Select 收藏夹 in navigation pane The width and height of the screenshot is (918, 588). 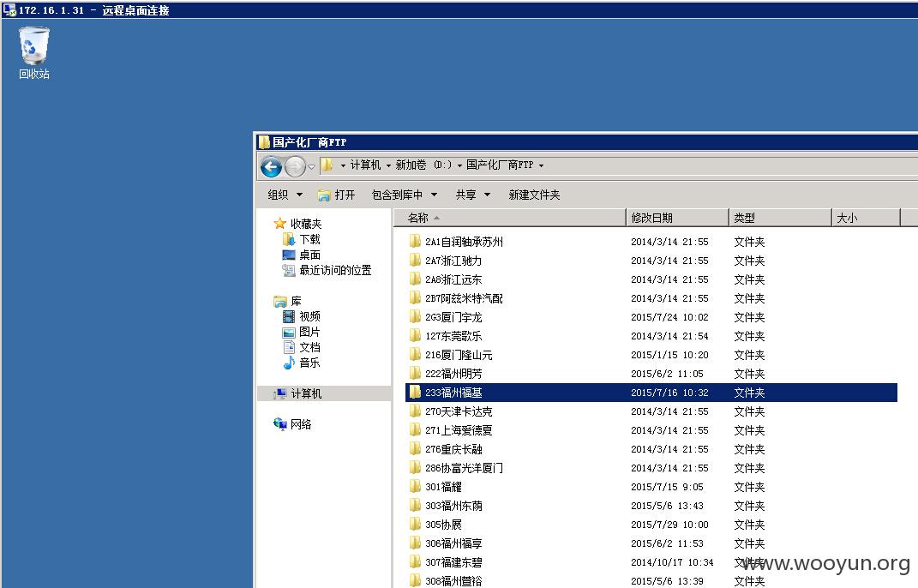[298, 224]
